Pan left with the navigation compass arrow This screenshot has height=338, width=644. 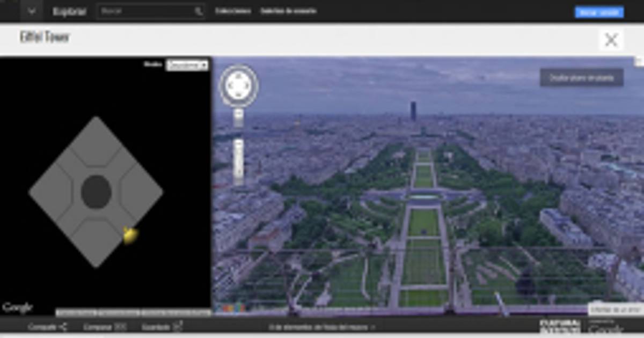[x=230, y=85]
